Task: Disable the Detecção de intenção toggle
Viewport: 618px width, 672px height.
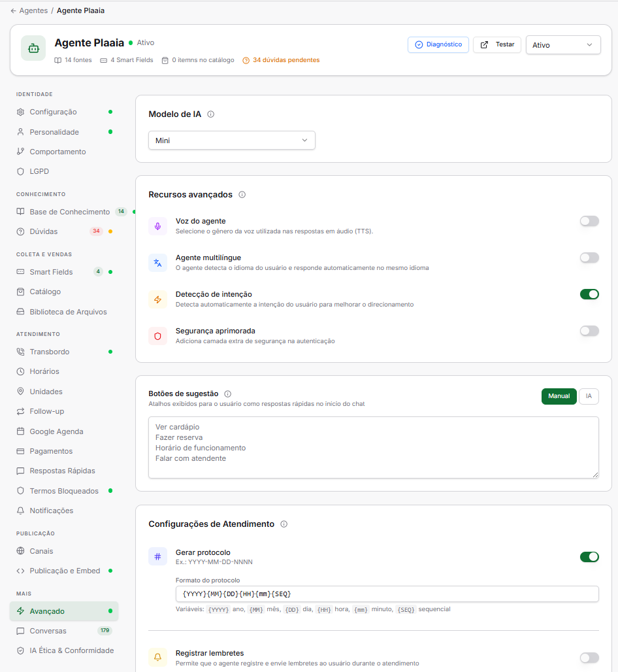Action: pyautogui.click(x=589, y=294)
